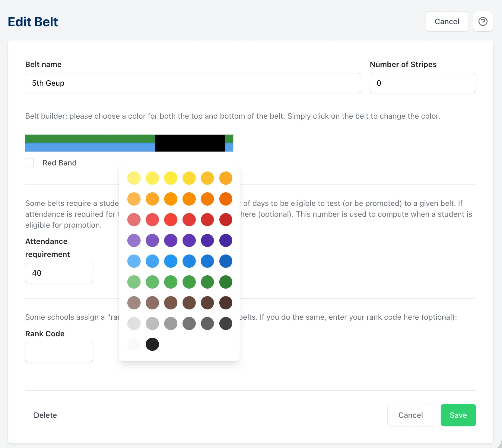Click the top Cancel button in header
This screenshot has height=448, width=502.
click(x=446, y=21)
